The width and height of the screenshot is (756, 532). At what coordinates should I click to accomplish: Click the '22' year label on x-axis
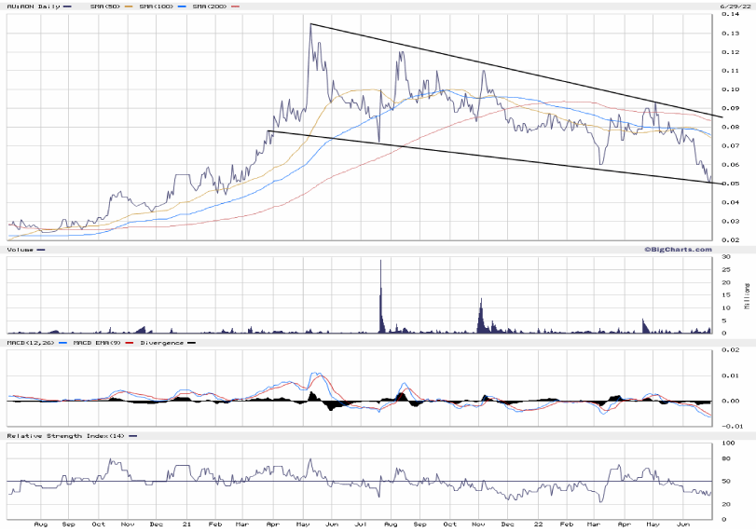click(x=538, y=525)
